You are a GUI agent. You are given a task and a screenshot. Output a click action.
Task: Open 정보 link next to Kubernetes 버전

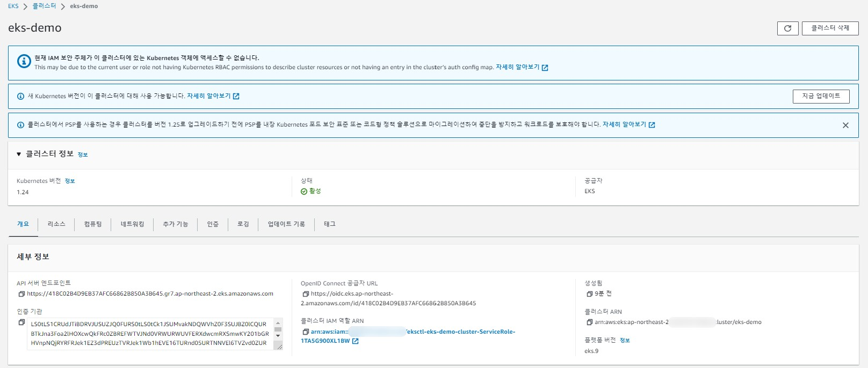[70, 181]
